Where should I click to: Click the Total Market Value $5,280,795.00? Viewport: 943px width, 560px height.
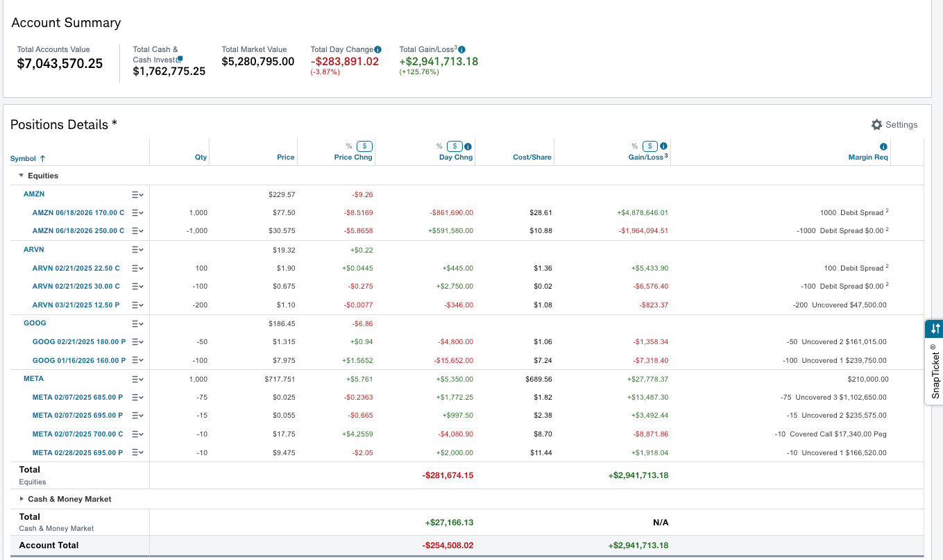pyautogui.click(x=258, y=62)
